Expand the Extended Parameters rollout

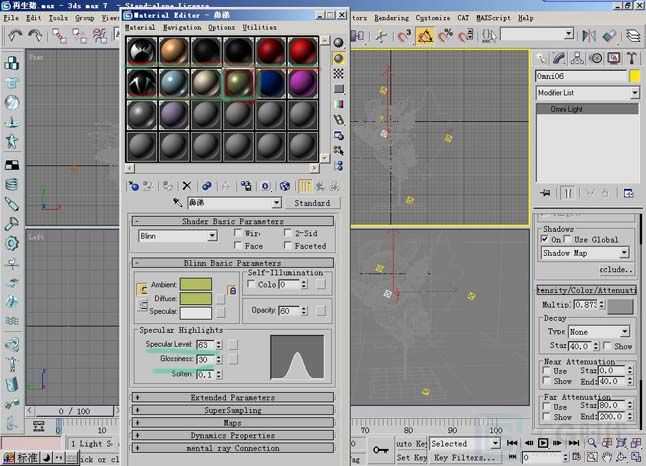232,397
